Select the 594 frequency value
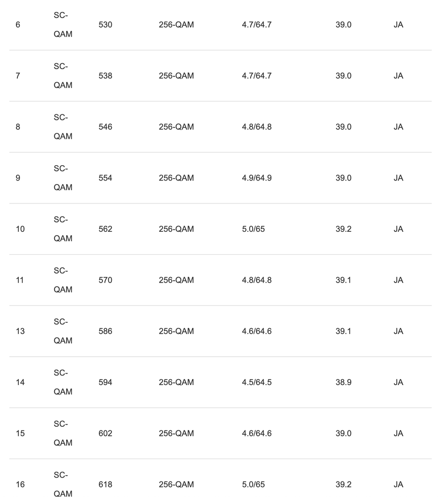 click(x=105, y=382)
